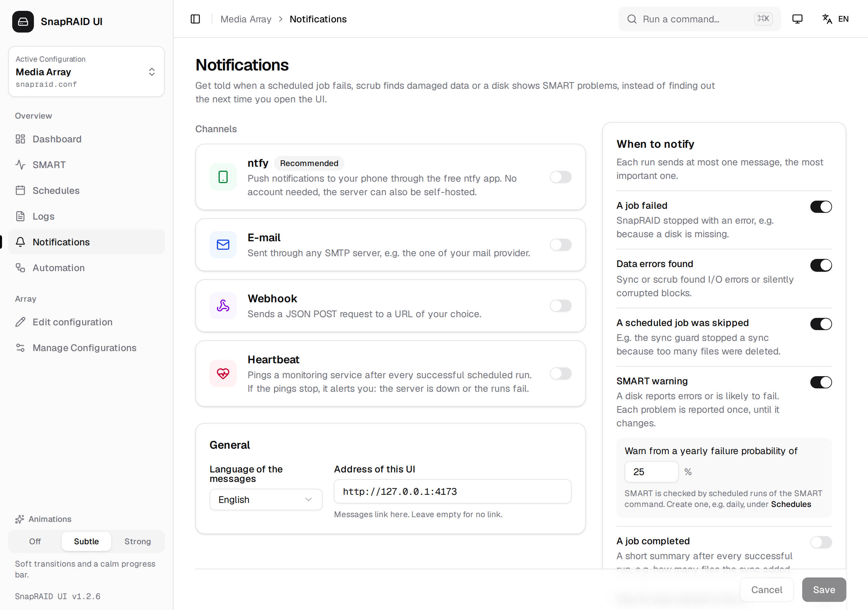The image size is (868, 610).
Task: Set animations to Subtle
Action: coord(86,541)
